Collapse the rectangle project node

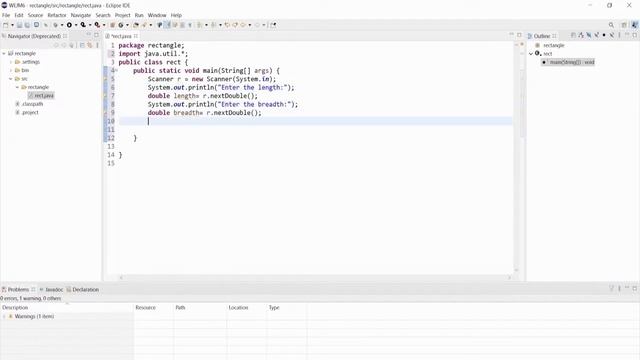click(4, 53)
